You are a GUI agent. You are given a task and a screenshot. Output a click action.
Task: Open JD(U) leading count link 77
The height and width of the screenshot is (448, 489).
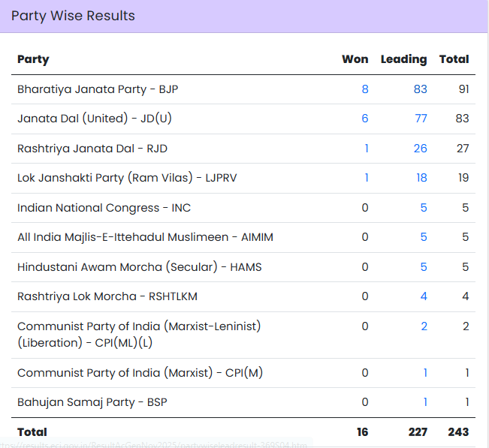pos(421,119)
